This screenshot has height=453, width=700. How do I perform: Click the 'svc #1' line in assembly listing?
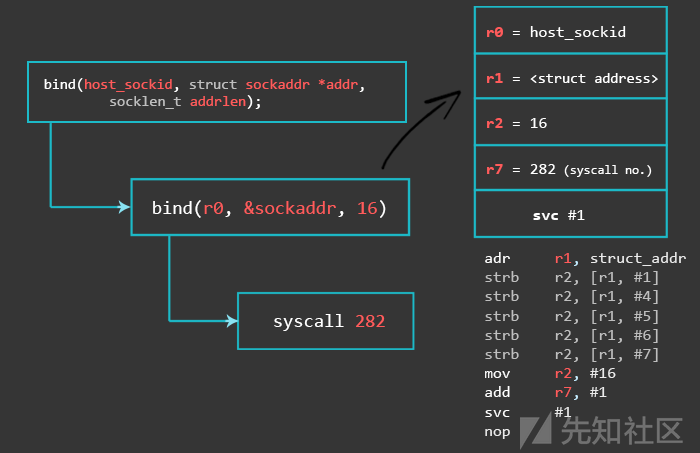528,412
